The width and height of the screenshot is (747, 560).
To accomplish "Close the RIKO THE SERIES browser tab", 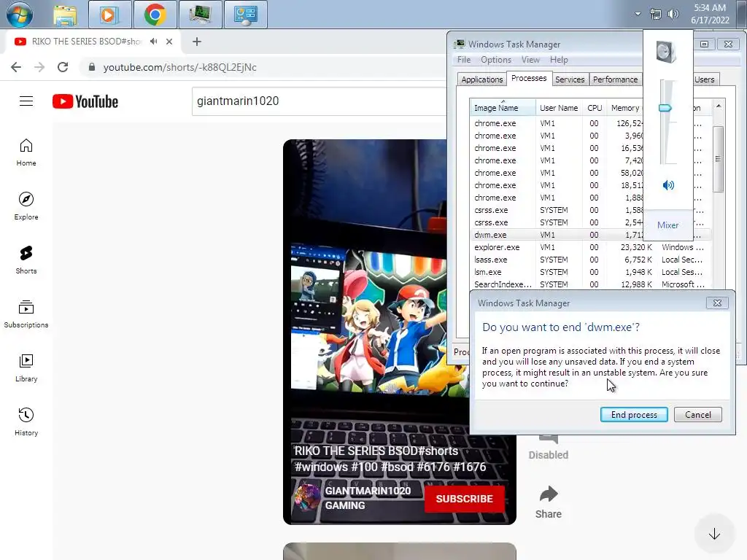I will tap(169, 42).
